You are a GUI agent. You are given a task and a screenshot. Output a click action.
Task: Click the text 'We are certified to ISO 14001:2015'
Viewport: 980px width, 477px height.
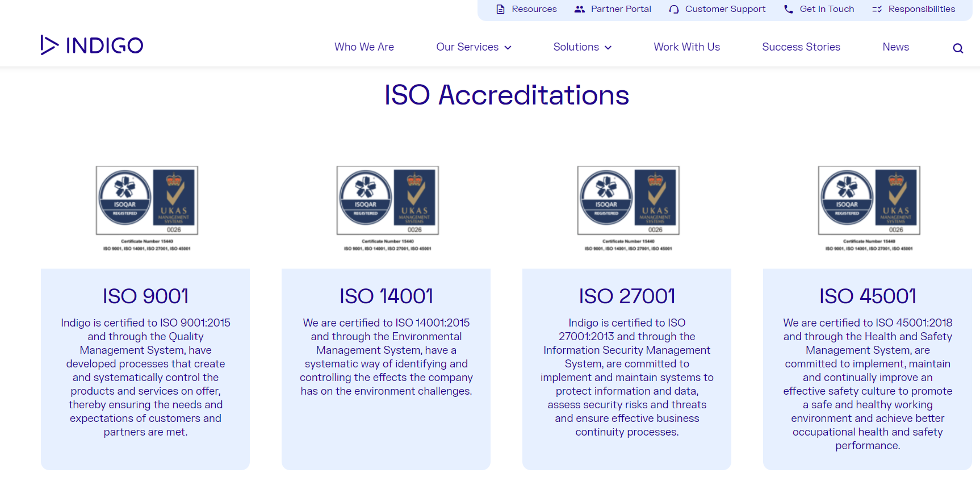pos(386,323)
